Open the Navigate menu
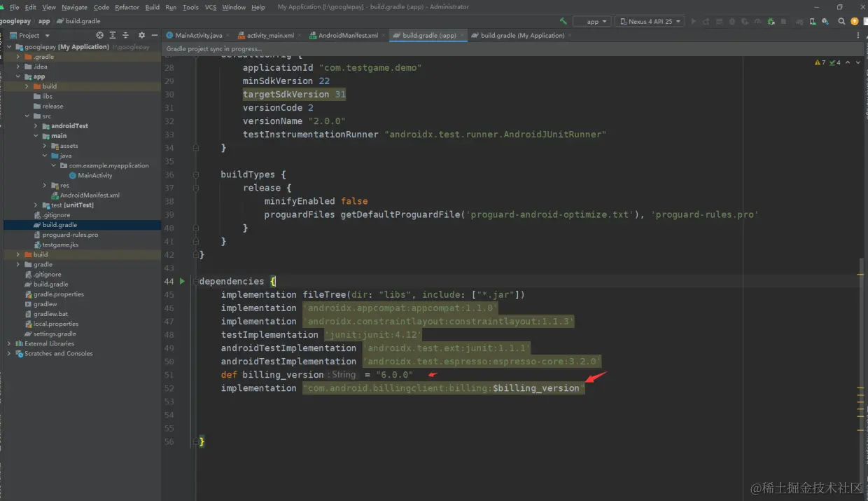This screenshot has height=501, width=868. [x=74, y=7]
